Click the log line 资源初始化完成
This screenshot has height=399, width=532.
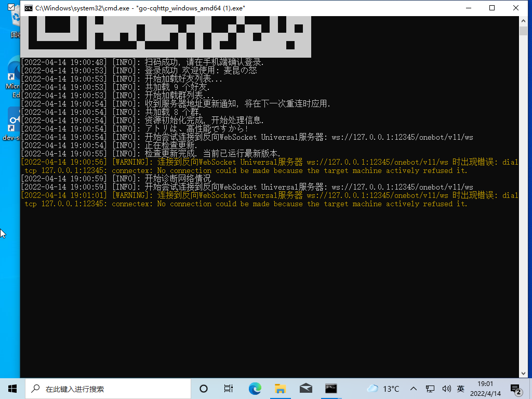click(x=142, y=121)
